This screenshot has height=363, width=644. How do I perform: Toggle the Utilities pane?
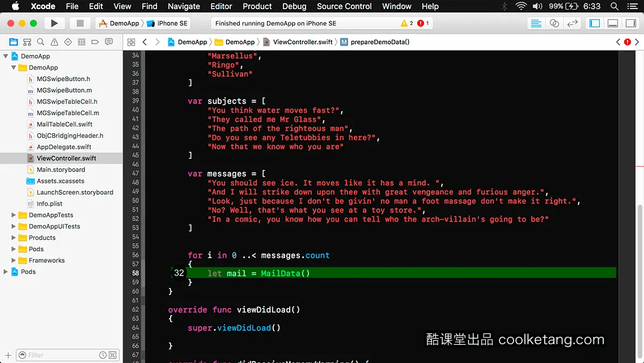pyautogui.click(x=631, y=23)
